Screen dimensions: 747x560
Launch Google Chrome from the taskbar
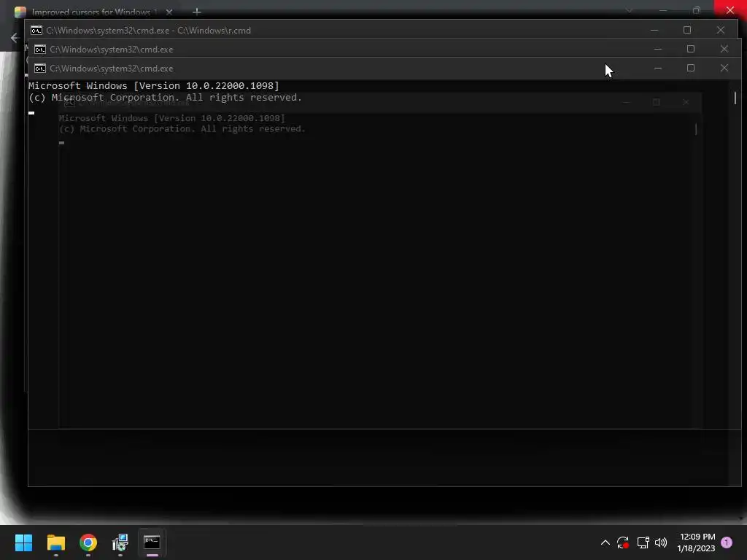88,542
